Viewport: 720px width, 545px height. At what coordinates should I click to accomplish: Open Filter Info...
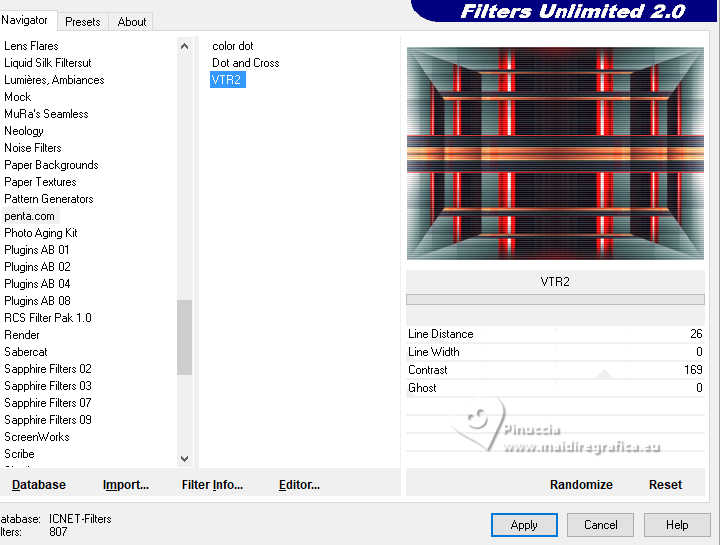(212, 485)
